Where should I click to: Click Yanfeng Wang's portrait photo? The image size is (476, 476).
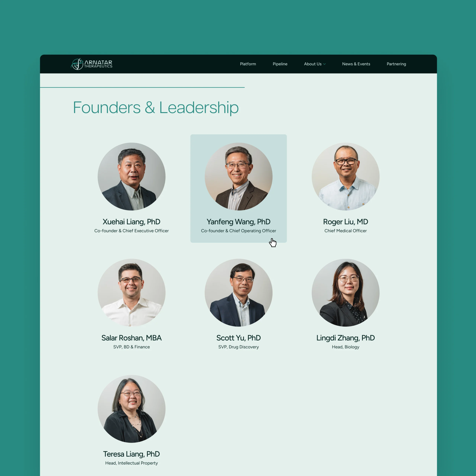[239, 176]
